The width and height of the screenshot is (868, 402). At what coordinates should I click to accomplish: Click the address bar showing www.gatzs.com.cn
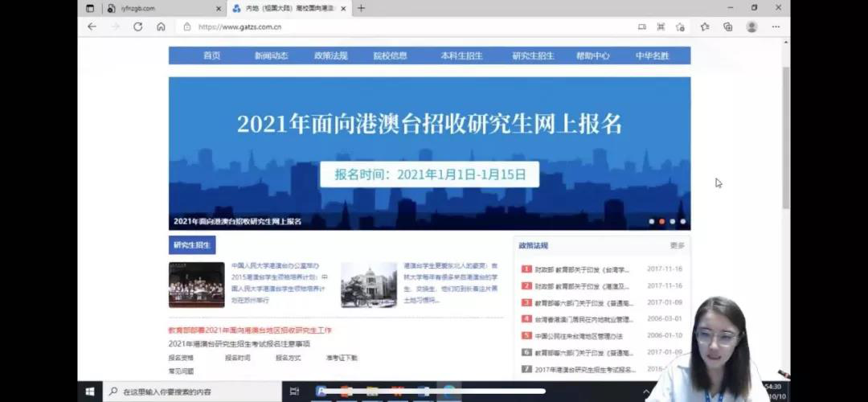tap(402, 27)
